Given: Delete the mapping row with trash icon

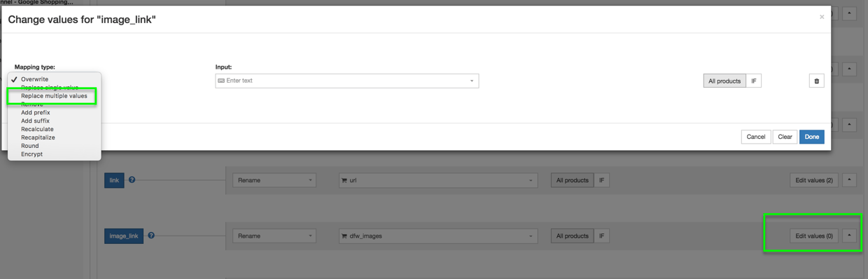Looking at the screenshot, I should [x=816, y=81].
